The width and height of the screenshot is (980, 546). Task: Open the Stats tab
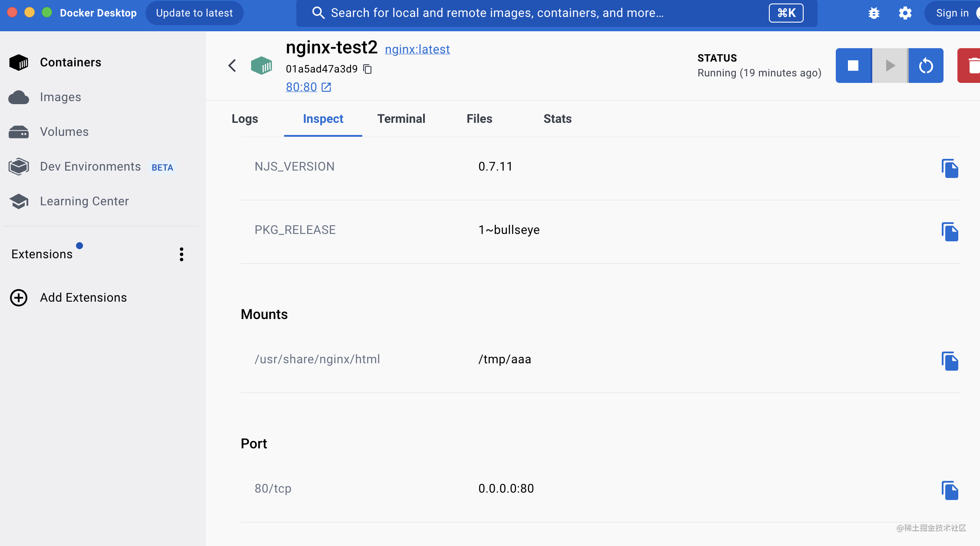pos(557,118)
